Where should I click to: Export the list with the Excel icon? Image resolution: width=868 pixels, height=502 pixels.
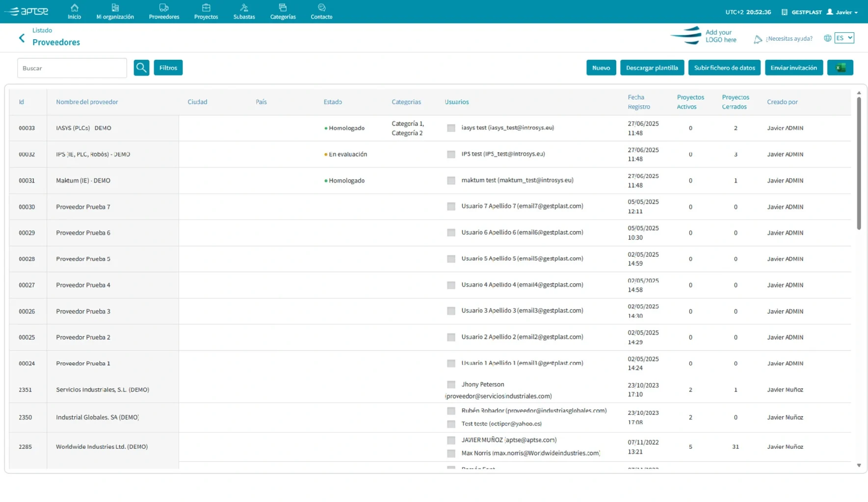[840, 68]
